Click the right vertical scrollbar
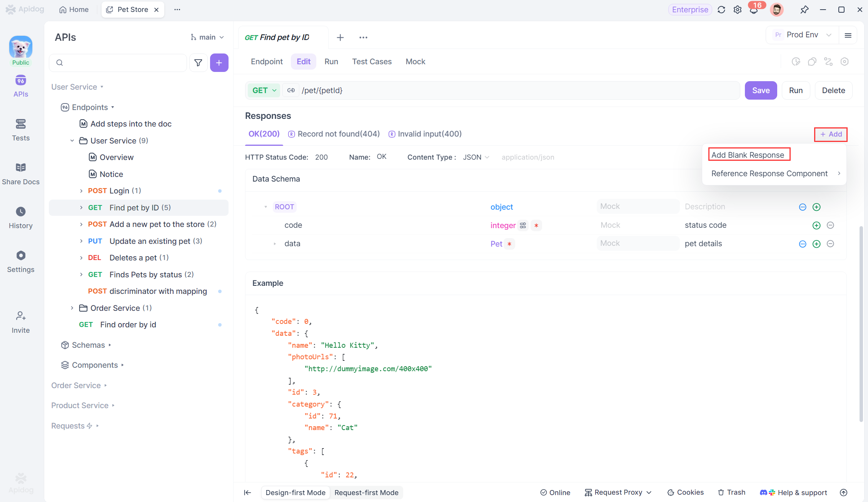Screen dimensions: 868x502 pyautogui.click(x=861, y=324)
